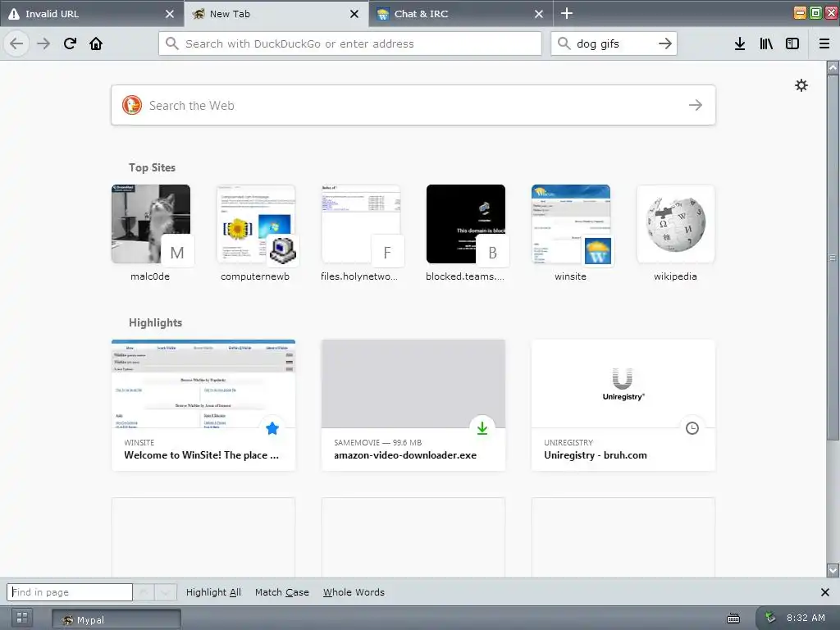Open the Library bookmarks icon
Screen dimensions: 840x630
pyautogui.click(x=766, y=43)
